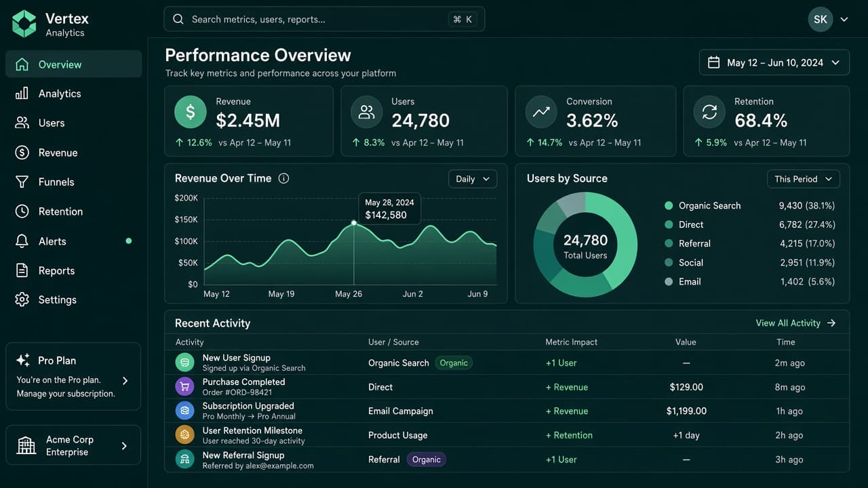Click the Email legend color dot

click(669, 281)
